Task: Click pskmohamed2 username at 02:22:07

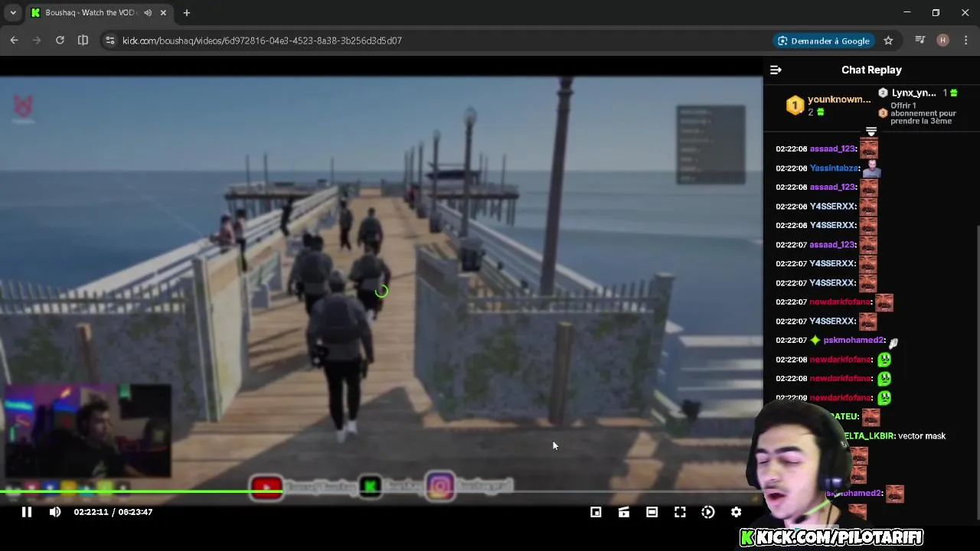Action: [x=853, y=340]
